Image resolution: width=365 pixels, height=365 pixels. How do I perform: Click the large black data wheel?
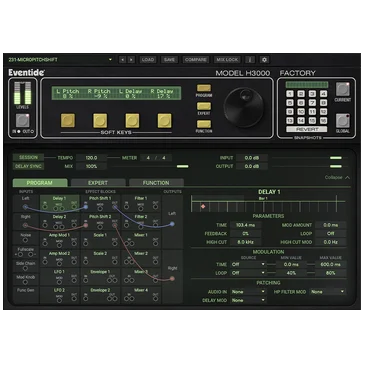point(244,107)
